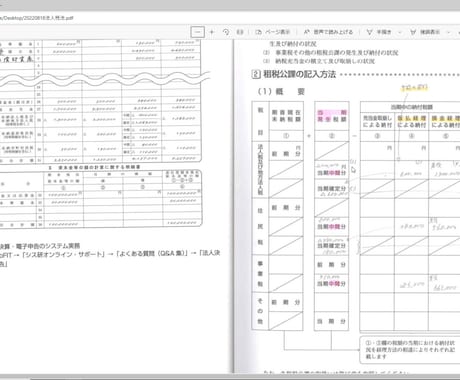Click the 仮払経理による納付 column header
The height and width of the screenshot is (380, 460).
pyautogui.click(x=412, y=121)
